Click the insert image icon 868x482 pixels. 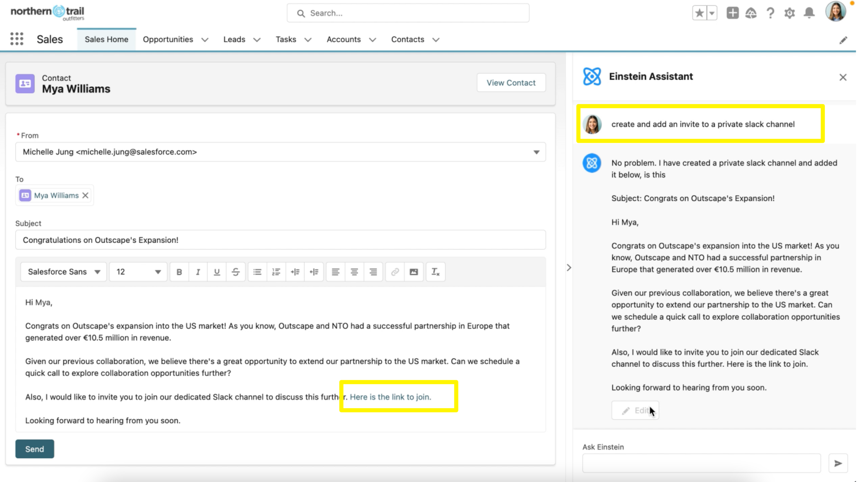click(x=414, y=272)
